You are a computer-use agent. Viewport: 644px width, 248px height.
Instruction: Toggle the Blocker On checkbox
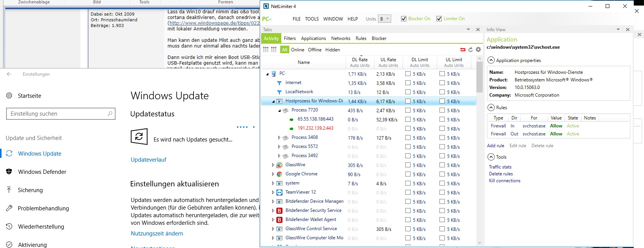[404, 19]
